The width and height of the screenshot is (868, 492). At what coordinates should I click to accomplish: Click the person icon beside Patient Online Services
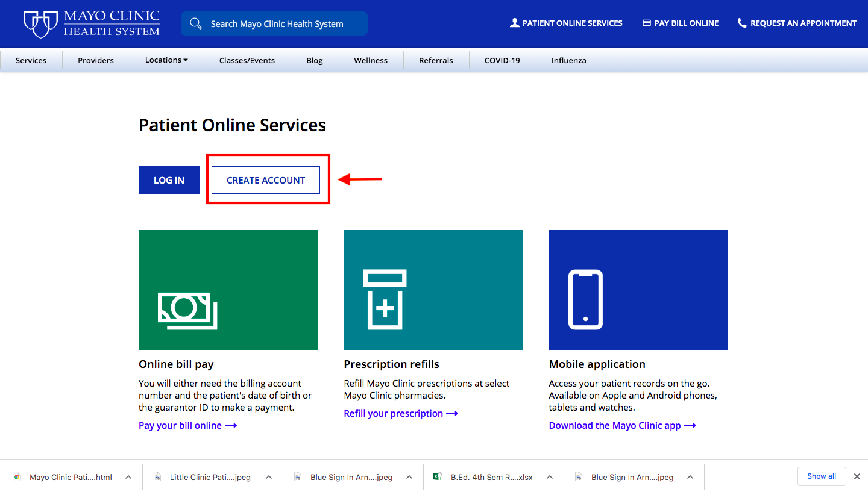(x=514, y=23)
